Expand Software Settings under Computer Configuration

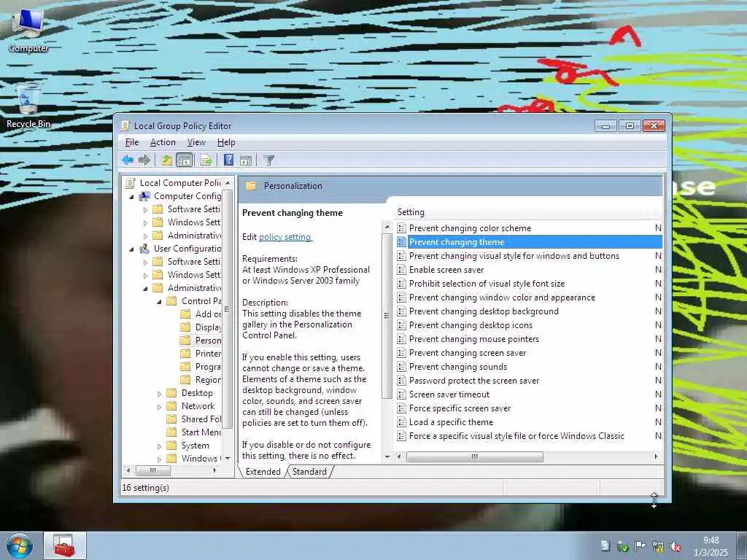click(x=145, y=209)
